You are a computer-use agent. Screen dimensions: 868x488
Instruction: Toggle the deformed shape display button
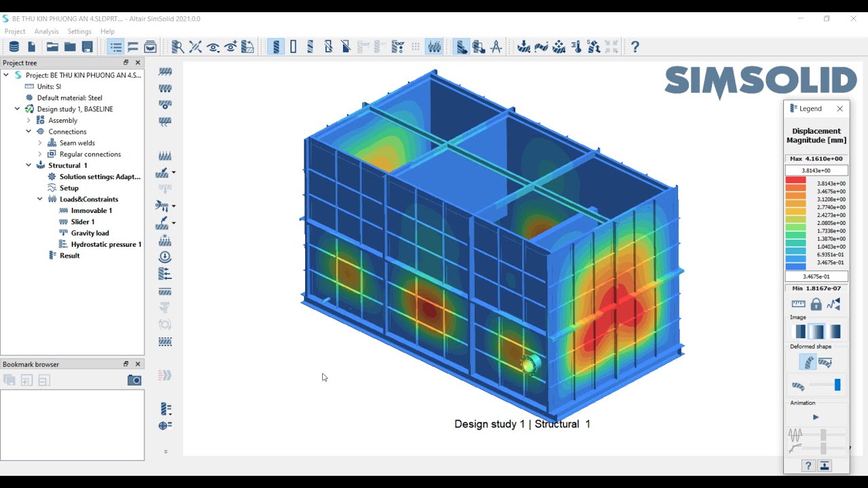point(808,362)
